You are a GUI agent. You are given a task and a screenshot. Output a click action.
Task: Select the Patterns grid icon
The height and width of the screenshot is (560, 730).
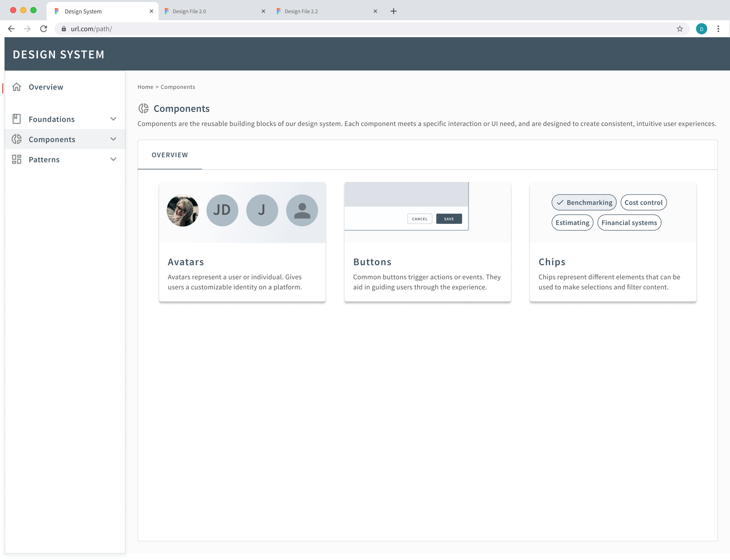pos(16,159)
